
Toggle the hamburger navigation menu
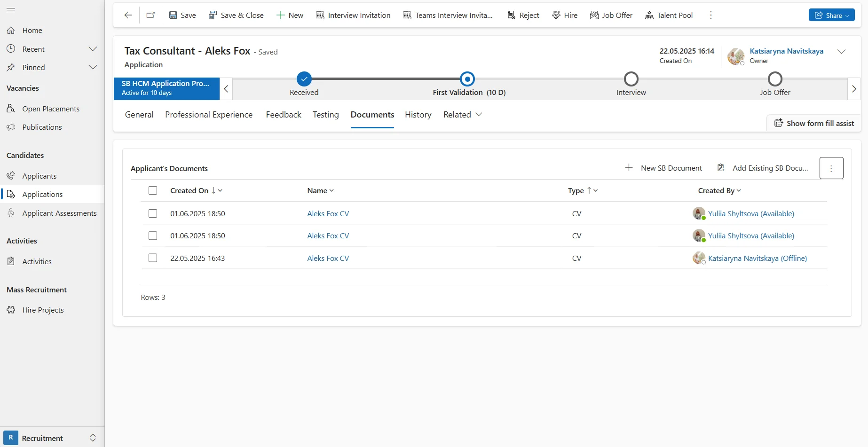11,10
